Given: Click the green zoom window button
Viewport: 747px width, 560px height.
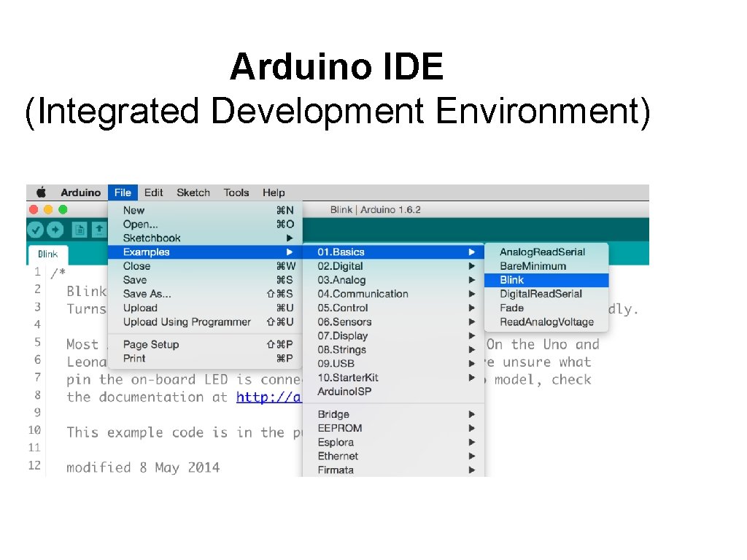Looking at the screenshot, I should (x=63, y=209).
